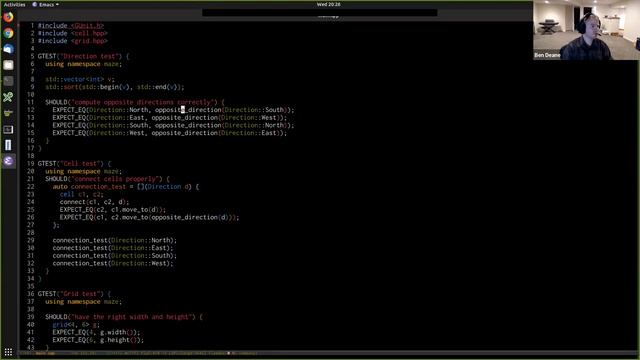
Task: Click EXPECT_EQ Direction::West on line 15
Action: pos(169,133)
